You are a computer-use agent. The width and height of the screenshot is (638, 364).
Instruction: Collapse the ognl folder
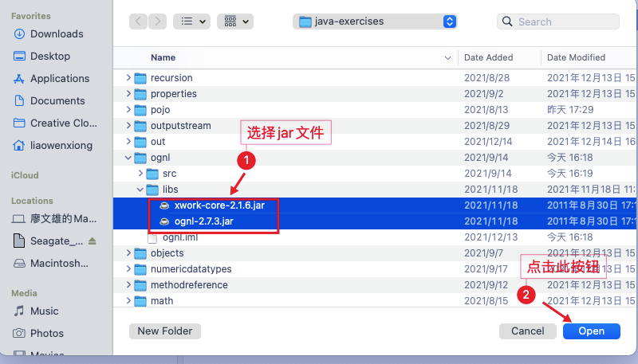(128, 158)
